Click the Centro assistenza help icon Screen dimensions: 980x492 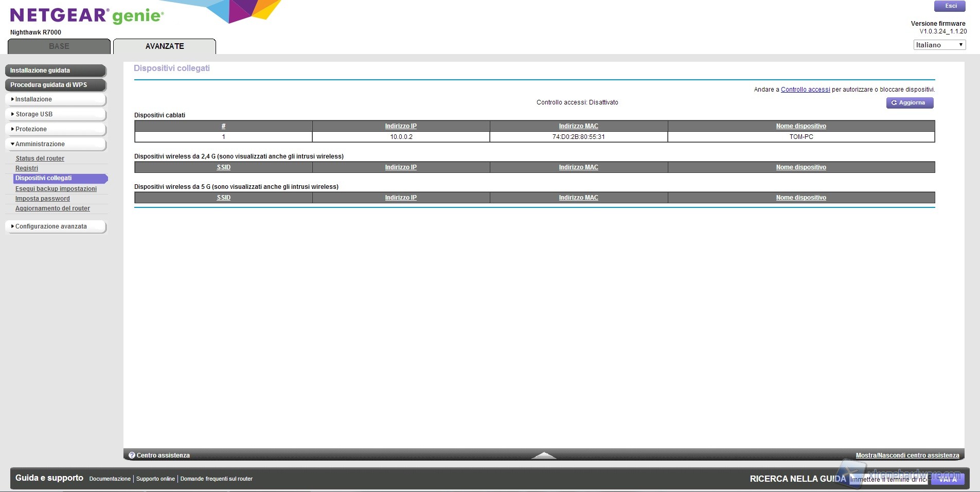(x=132, y=455)
